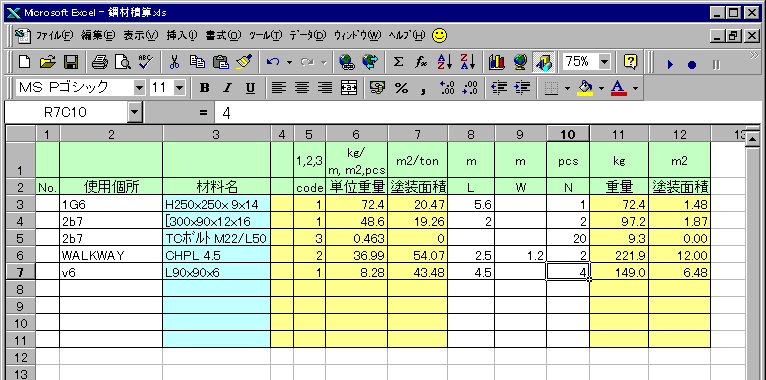The image size is (766, 380).
Task: Click the record macro circle button
Action: point(691,64)
